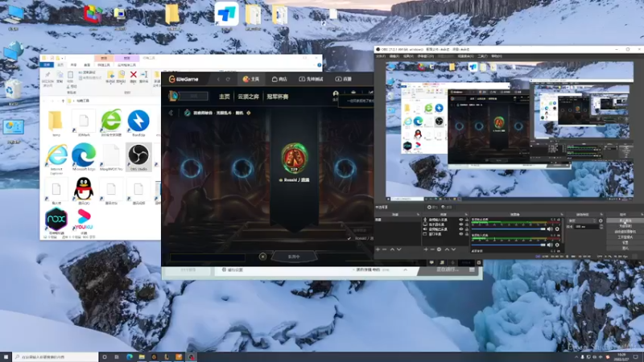This screenshot has height=362, width=644.
Task: Adjust OBS transition duration stepper
Action: click(x=601, y=227)
